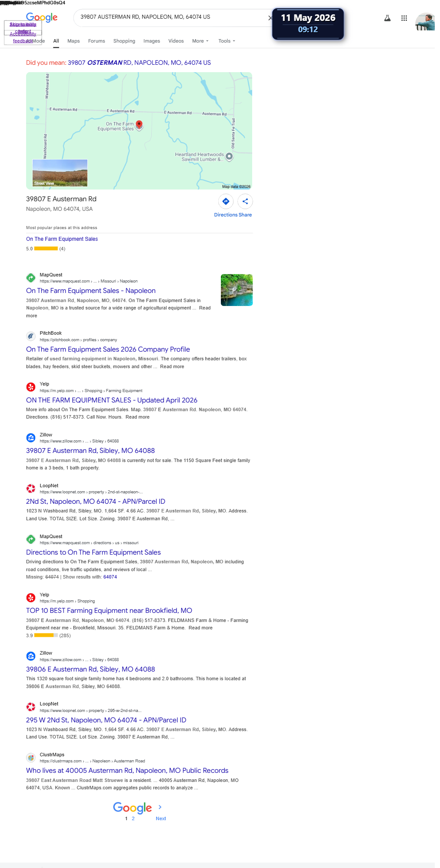
Task: Click the Zillow favicon of the 39807 E Austerman Rd result
Action: (x=31, y=438)
